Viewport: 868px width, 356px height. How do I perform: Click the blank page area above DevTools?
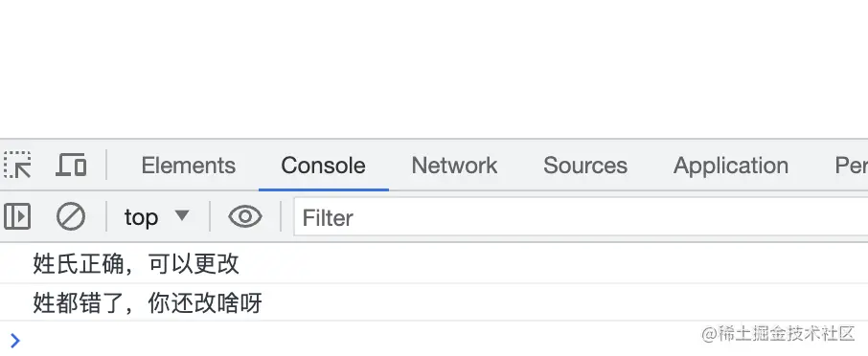[x=434, y=69]
